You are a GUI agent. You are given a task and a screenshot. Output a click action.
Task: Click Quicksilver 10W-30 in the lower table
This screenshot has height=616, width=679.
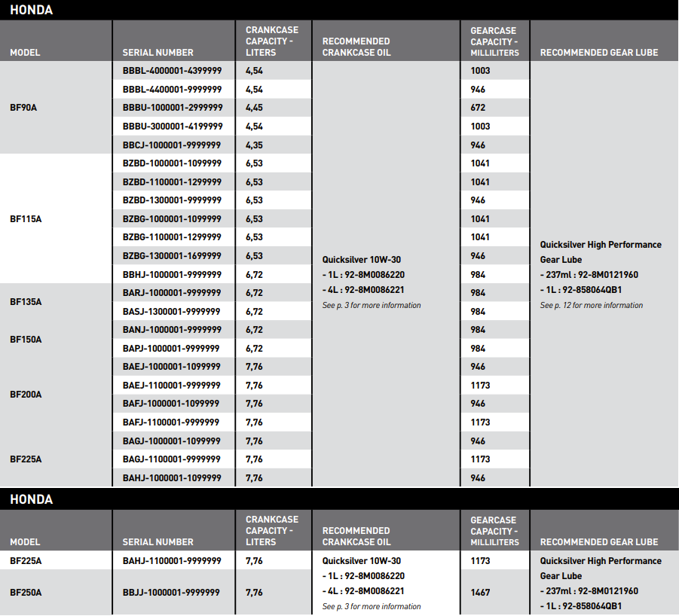pos(362,561)
